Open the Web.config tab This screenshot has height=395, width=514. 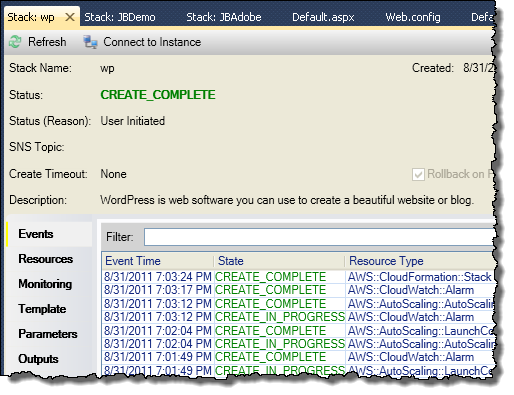[x=413, y=17]
